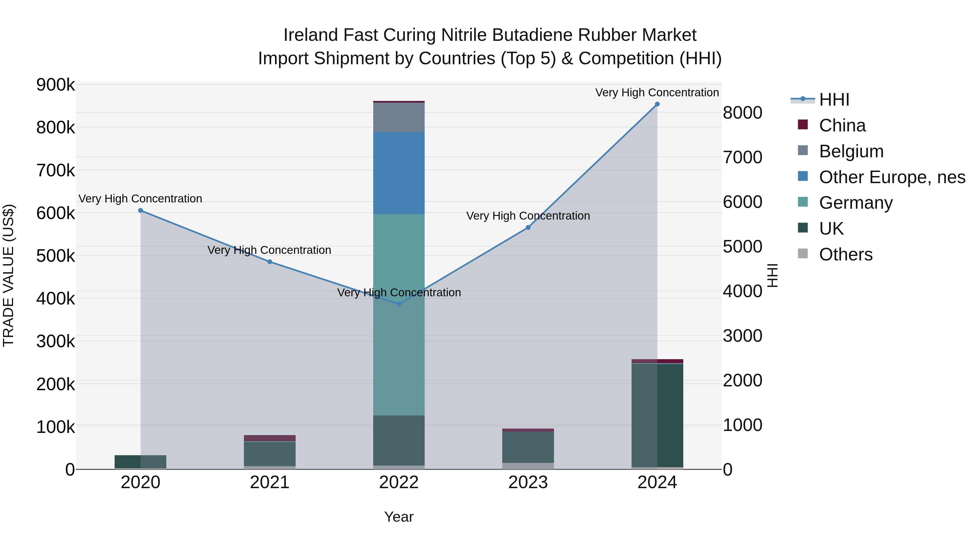
Task: Click the 2022 Very High Concentration annotation
Action: pos(399,293)
